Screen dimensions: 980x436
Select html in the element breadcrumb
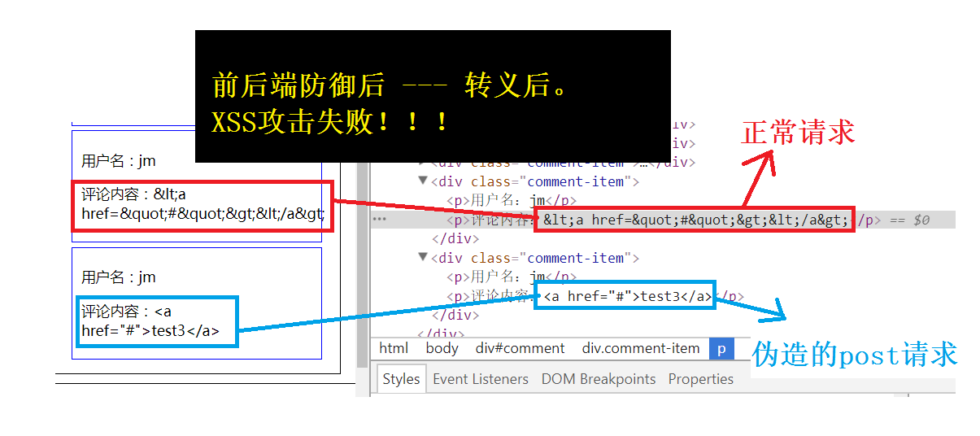394,348
